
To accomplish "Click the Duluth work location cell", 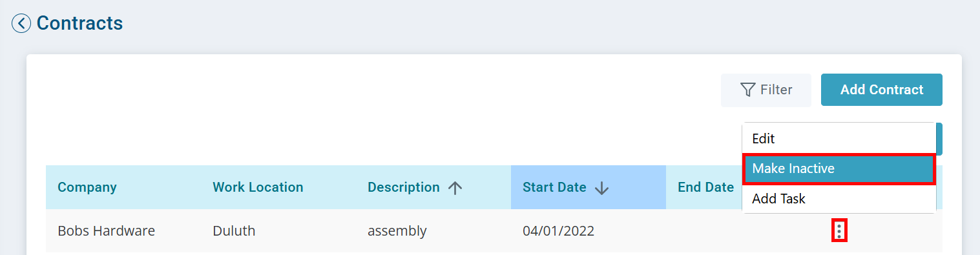I will [233, 230].
